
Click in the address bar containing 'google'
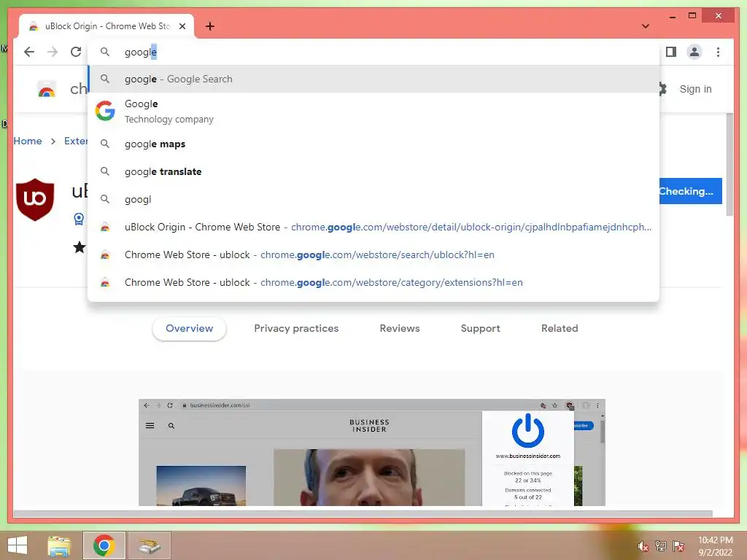pyautogui.click(x=373, y=52)
